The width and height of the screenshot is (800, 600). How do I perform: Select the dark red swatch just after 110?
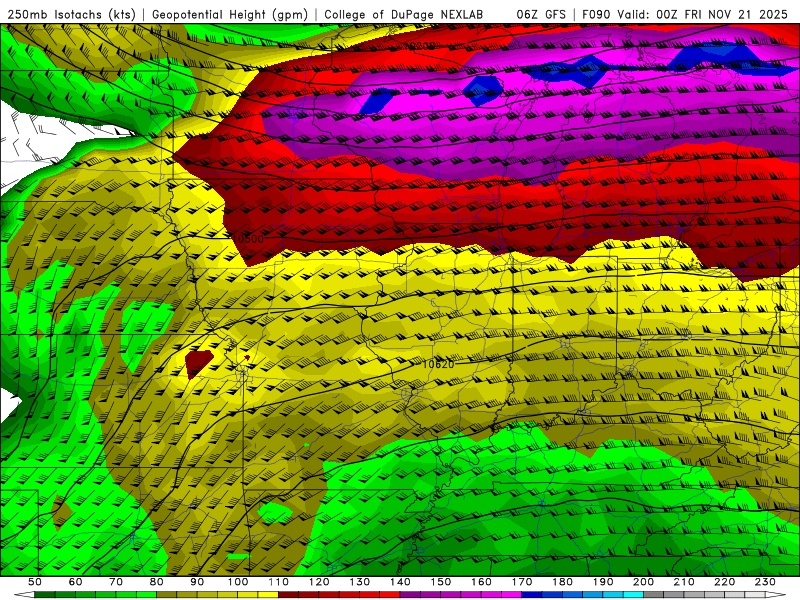pyautogui.click(x=289, y=595)
